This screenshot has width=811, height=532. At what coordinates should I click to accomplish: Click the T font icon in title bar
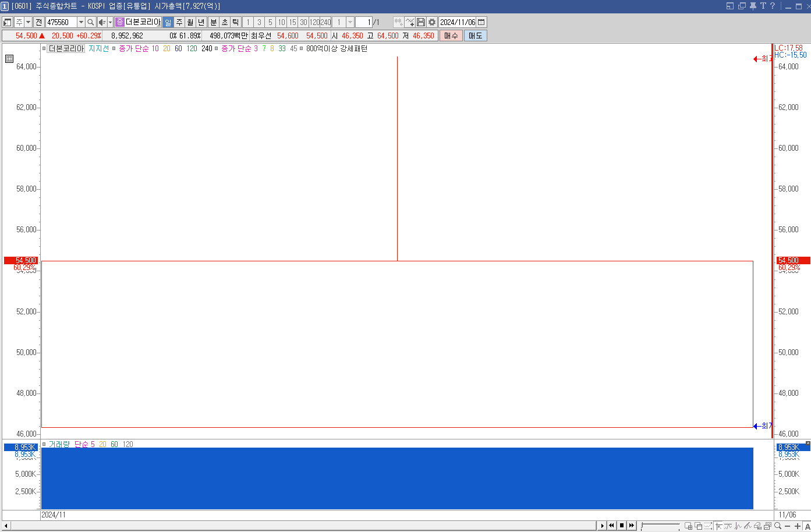763,6
